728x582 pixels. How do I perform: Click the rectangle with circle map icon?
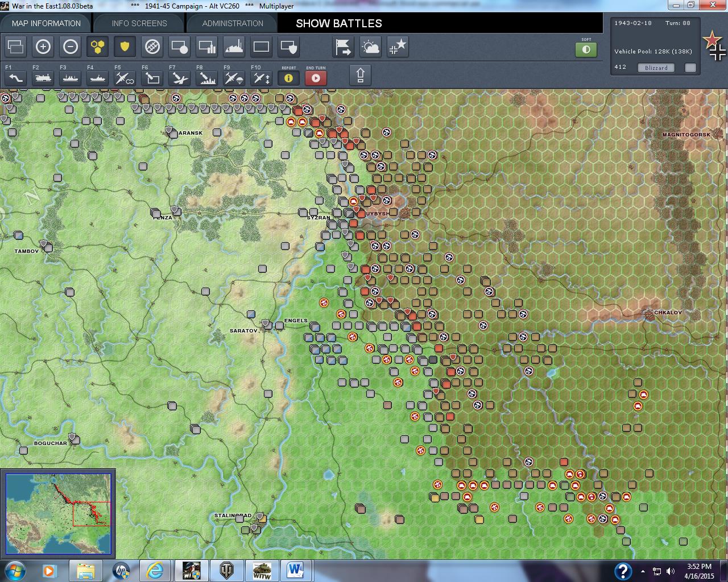(x=180, y=47)
